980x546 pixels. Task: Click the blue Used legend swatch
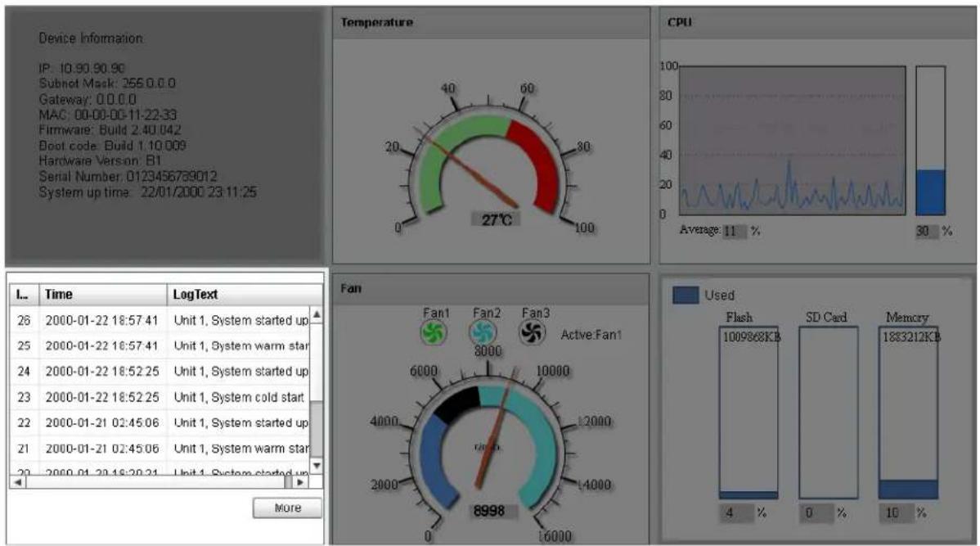pyautogui.click(x=686, y=296)
